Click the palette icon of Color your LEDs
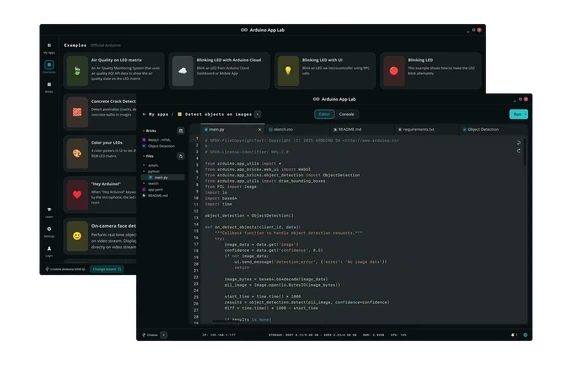Viewport: 572px width, 365px height. pos(77,154)
